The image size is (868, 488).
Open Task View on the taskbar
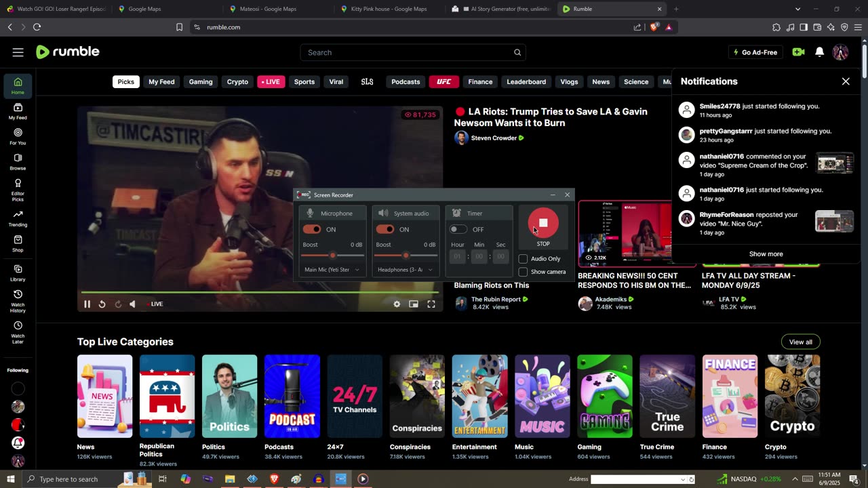coord(163,479)
